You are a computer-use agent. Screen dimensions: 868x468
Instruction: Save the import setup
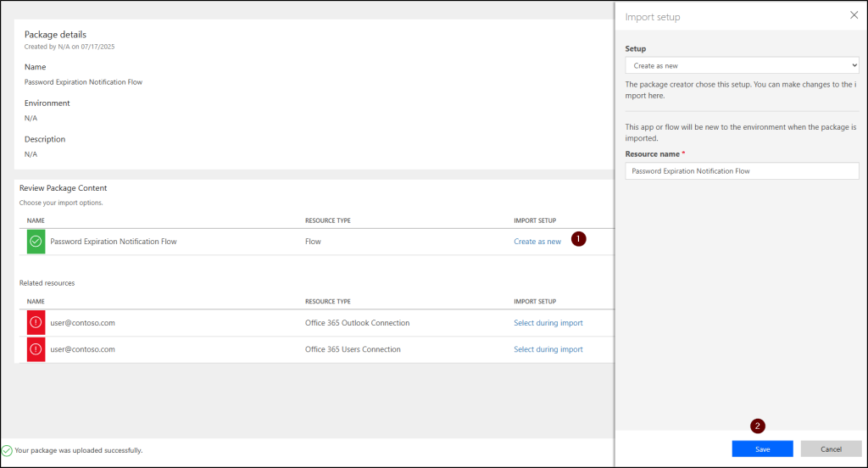[x=762, y=449]
